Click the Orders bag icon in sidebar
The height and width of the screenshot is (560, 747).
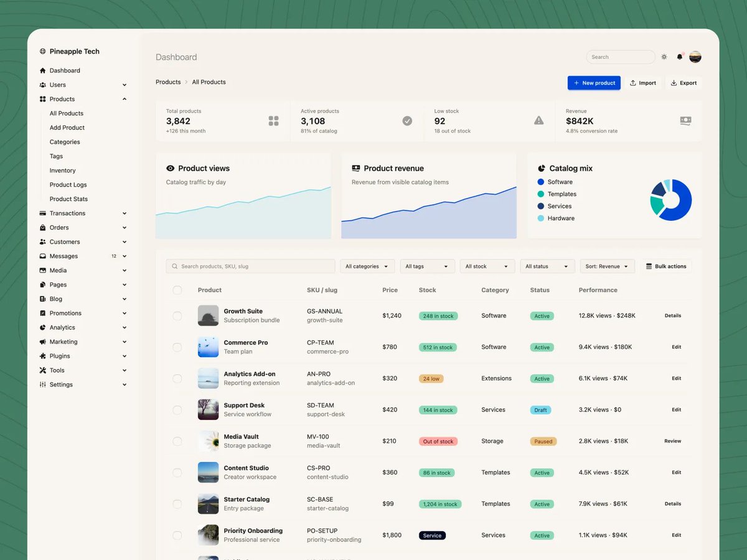pyautogui.click(x=42, y=228)
